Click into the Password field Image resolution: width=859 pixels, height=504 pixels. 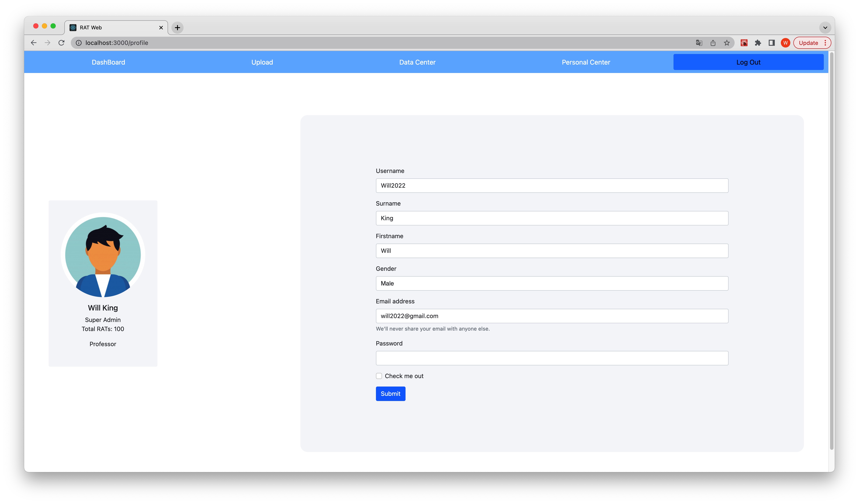point(552,358)
